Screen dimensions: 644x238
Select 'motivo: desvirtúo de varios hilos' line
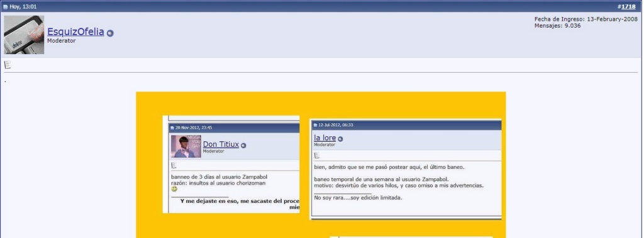(x=399, y=185)
